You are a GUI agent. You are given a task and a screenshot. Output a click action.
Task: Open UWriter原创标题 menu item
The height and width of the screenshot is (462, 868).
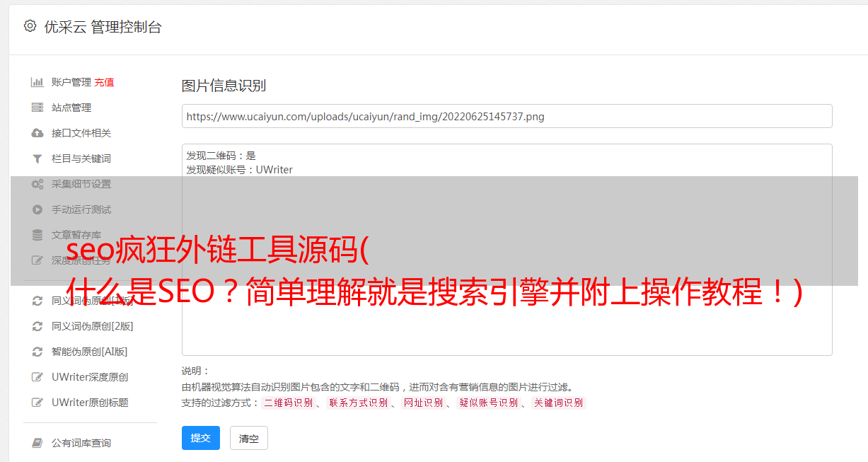point(90,403)
